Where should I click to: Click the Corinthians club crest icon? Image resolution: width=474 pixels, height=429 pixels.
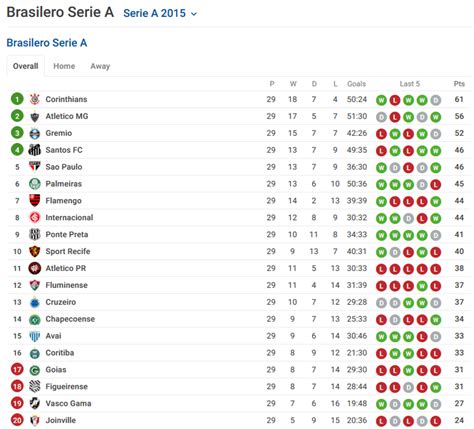coord(35,99)
